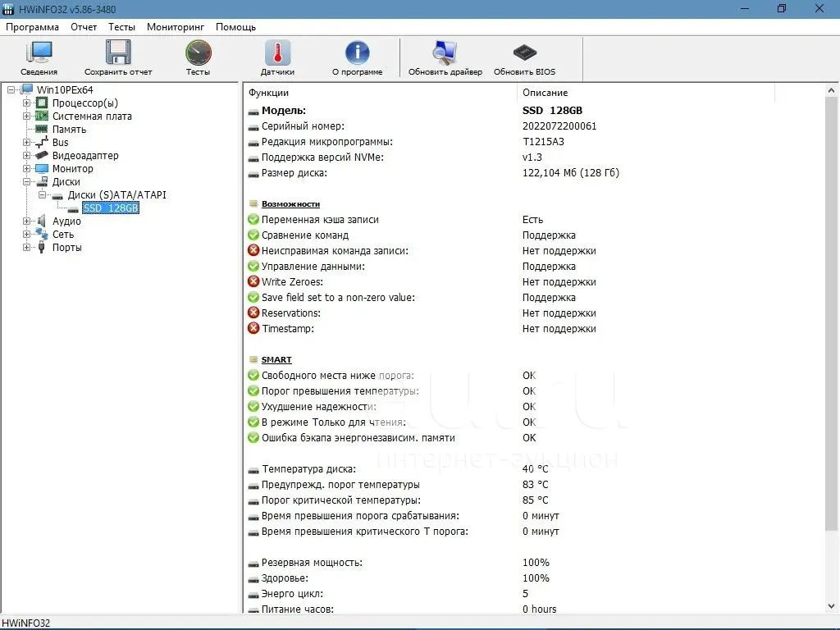The image size is (840, 630).
Task: Expand the Bus tree node
Action: click(x=26, y=143)
